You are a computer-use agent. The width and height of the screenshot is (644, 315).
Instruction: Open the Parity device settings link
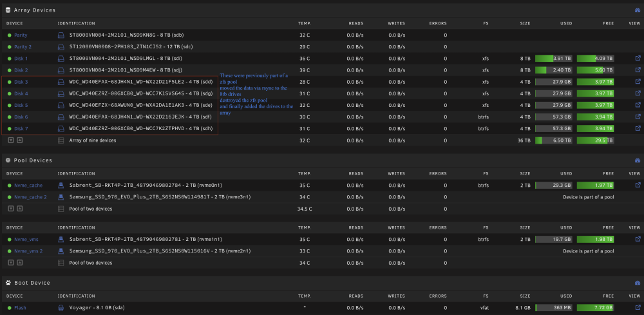pyautogui.click(x=21, y=35)
